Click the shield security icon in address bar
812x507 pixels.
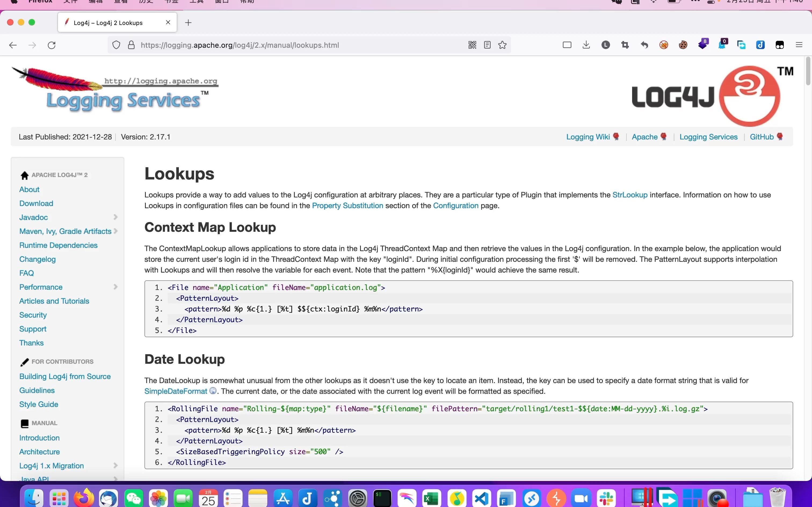pyautogui.click(x=116, y=45)
